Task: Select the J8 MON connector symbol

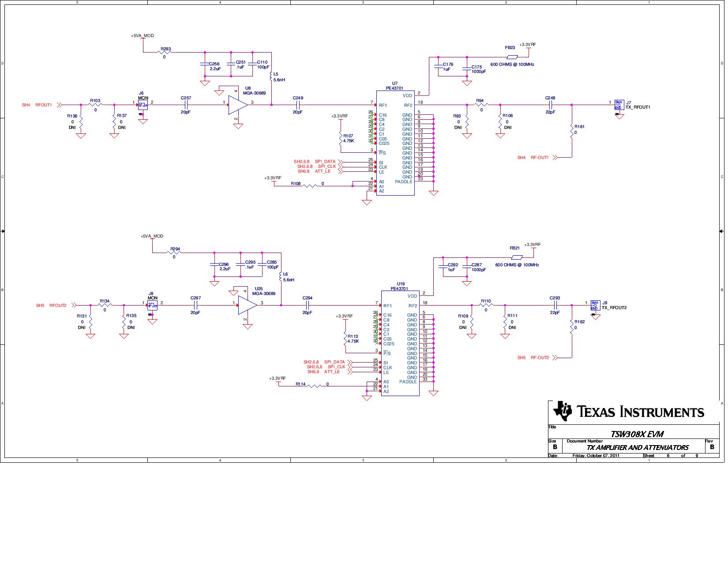Action: coord(152,305)
